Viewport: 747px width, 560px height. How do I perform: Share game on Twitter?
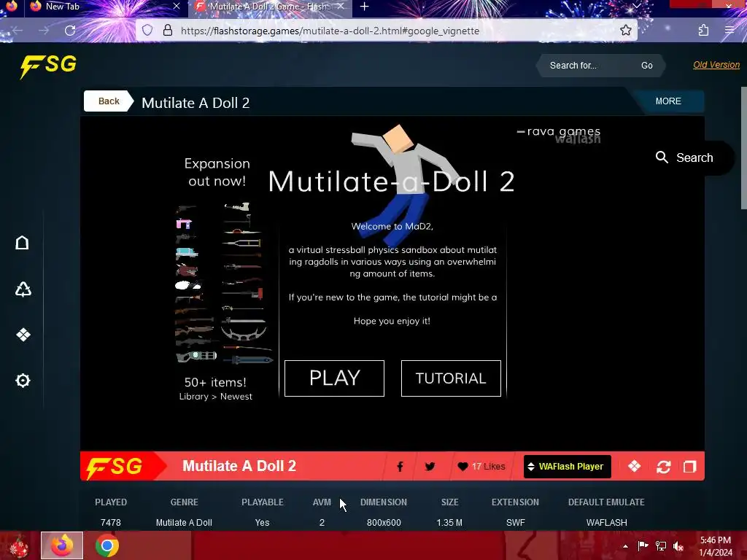pyautogui.click(x=430, y=467)
